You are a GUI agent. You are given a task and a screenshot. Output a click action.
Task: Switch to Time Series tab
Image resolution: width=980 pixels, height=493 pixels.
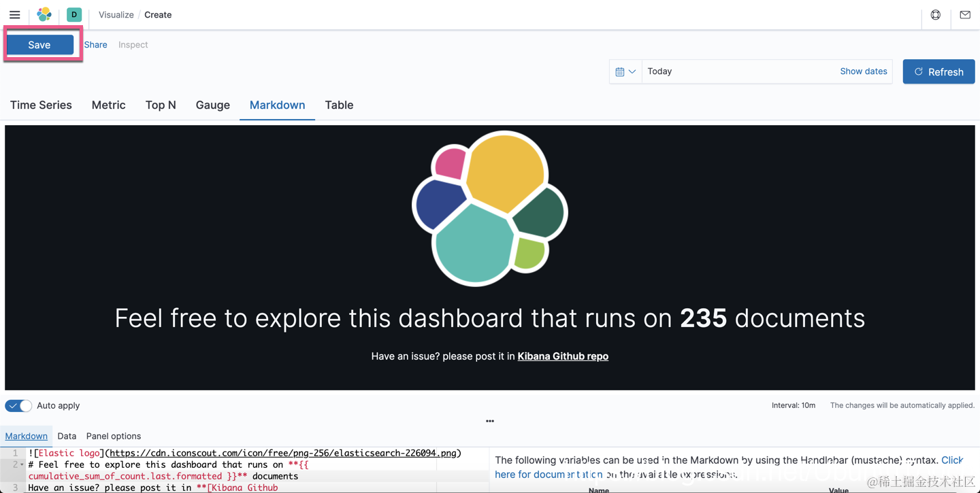click(41, 105)
